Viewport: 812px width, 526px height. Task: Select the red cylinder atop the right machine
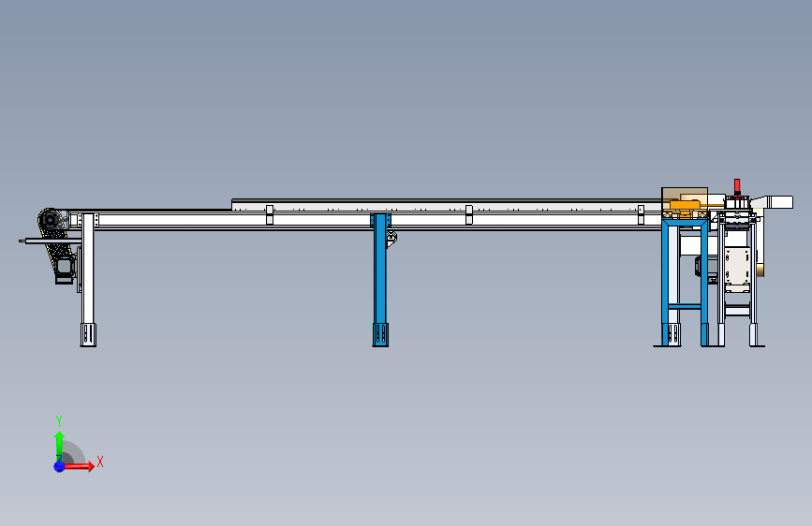(737, 186)
